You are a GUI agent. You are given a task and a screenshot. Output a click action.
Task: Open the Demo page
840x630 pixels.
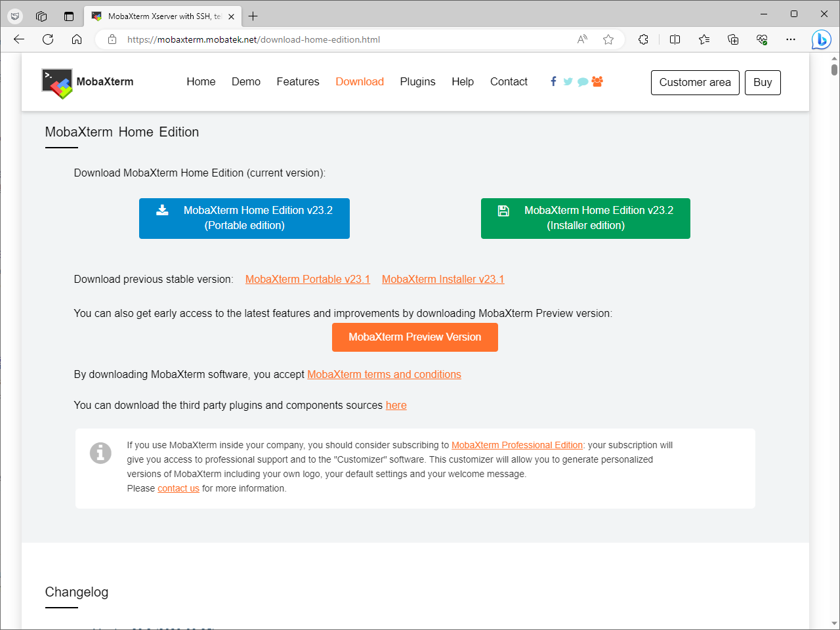tap(246, 81)
